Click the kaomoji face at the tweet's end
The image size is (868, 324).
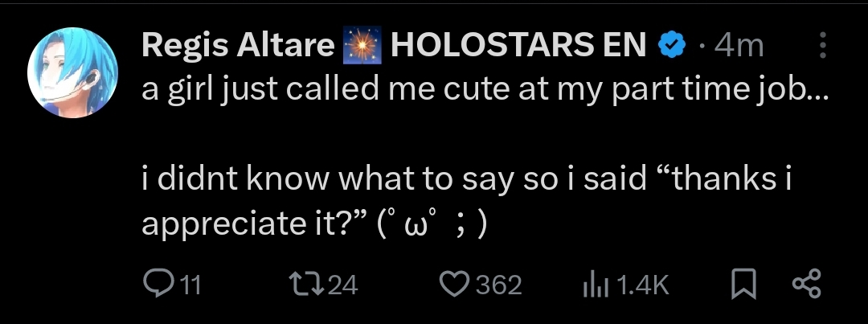[x=432, y=224]
